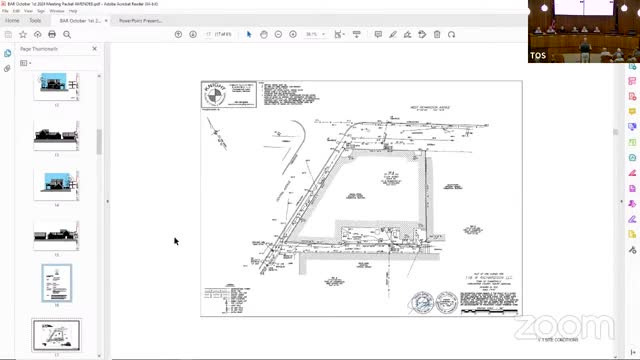This screenshot has width=640, height=360.
Task: Open the Tools tab
Action: point(35,20)
